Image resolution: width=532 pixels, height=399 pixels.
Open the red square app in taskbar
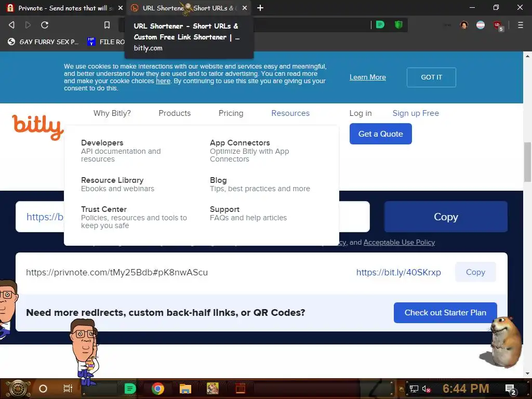click(x=241, y=389)
